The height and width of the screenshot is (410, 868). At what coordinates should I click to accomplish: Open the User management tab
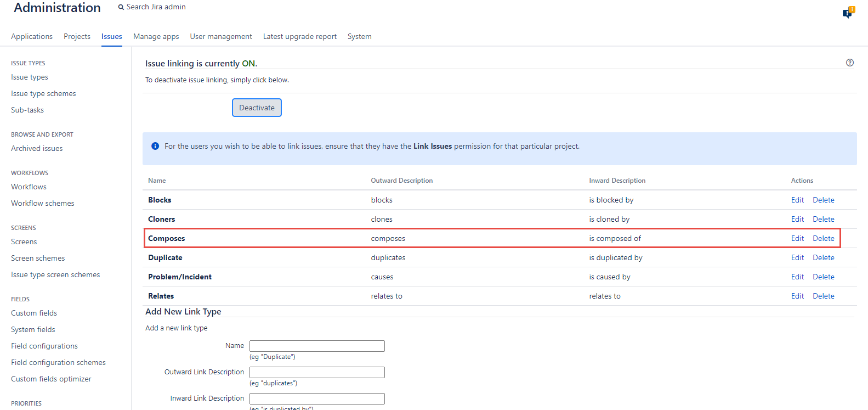(221, 36)
